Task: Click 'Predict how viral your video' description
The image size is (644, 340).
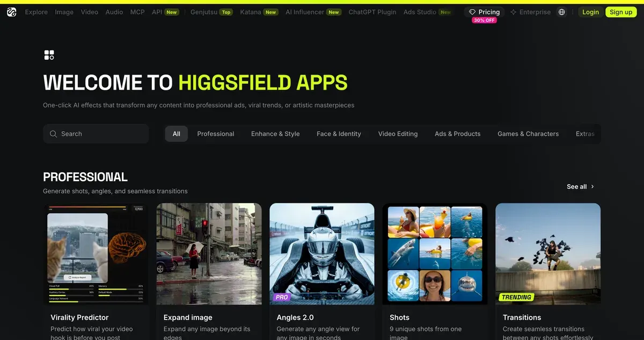Action: (92, 329)
